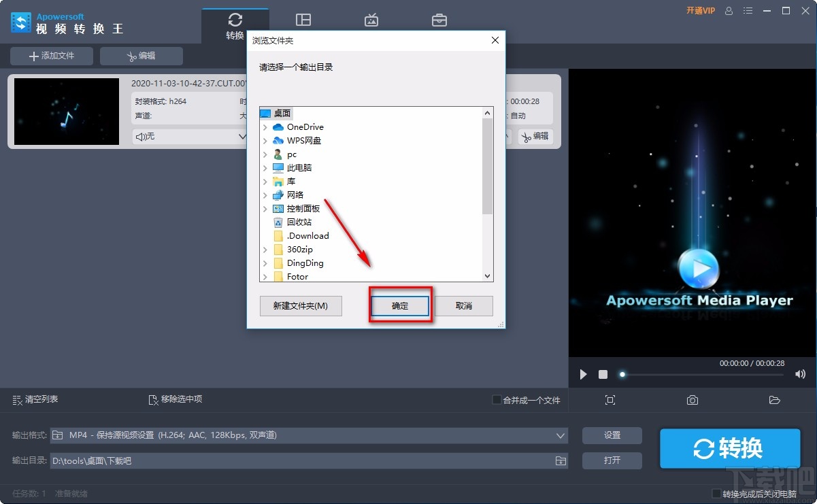Screen dimensions: 817x504
Task: Take a snapshot with the camera icon
Action: (x=692, y=401)
